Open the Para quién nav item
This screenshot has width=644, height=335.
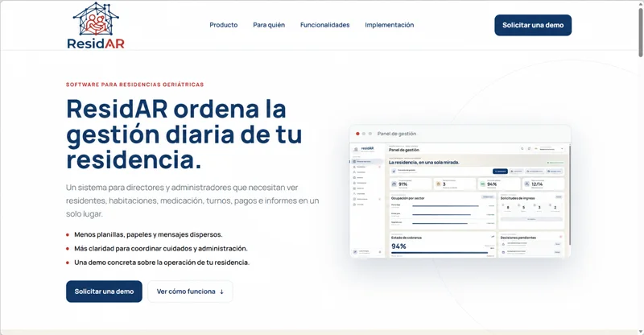(269, 25)
